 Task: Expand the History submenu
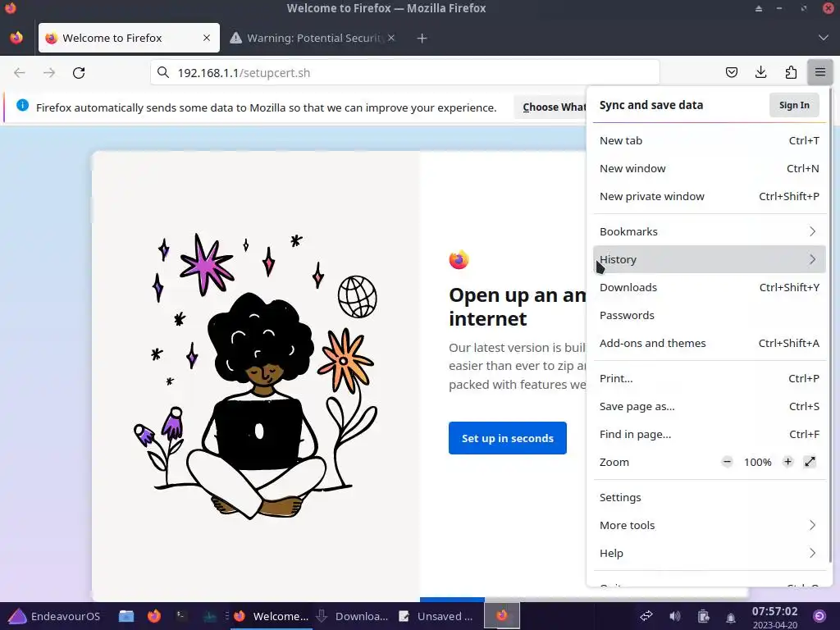coord(710,259)
